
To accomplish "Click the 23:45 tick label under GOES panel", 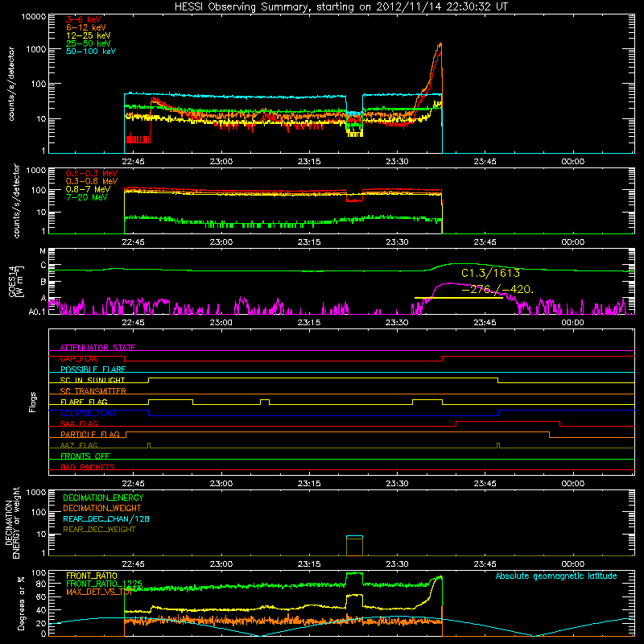I will (485, 323).
